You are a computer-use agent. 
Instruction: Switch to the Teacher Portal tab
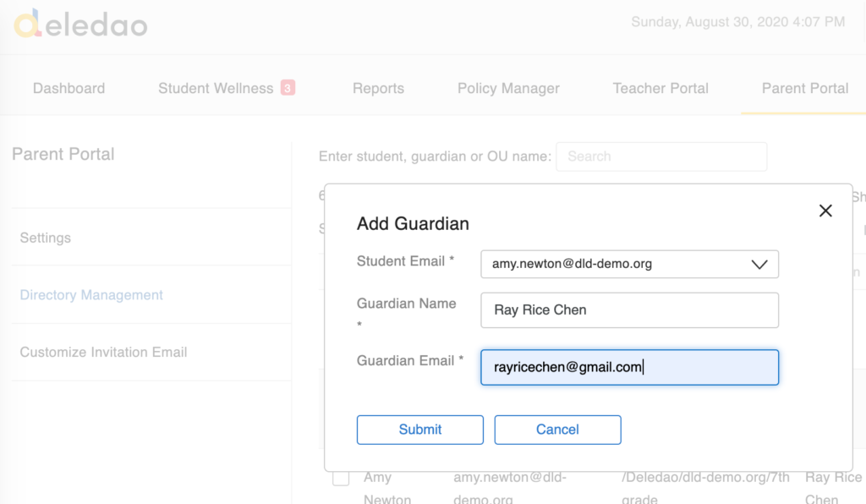click(x=660, y=88)
